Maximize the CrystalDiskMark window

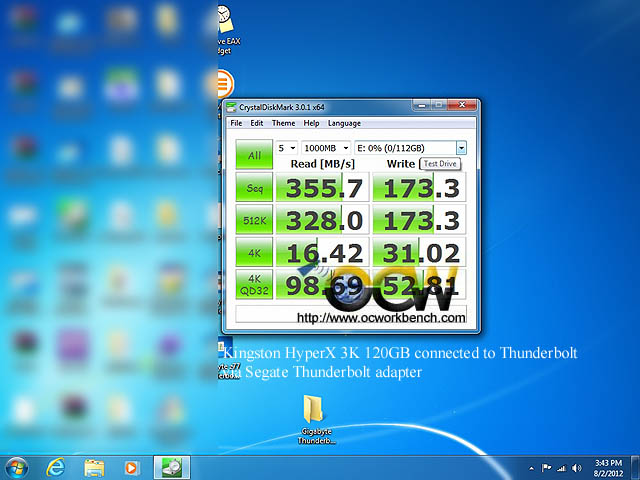(439, 105)
